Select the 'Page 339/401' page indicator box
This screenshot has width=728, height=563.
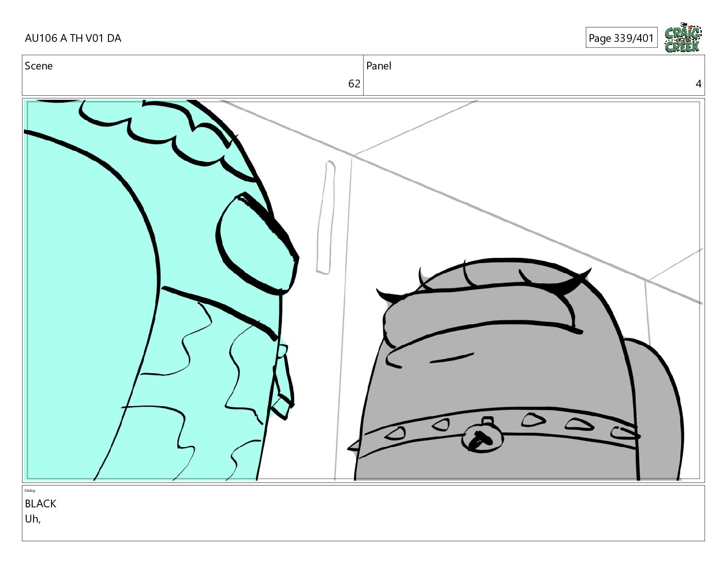(621, 38)
